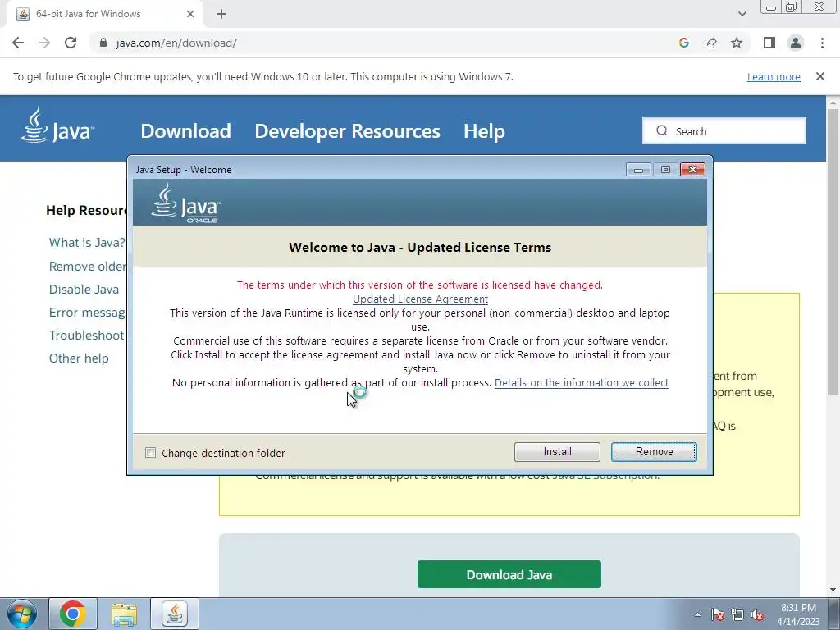Image resolution: width=840 pixels, height=630 pixels.
Task: Open the Error messages help link
Action: pos(87,313)
